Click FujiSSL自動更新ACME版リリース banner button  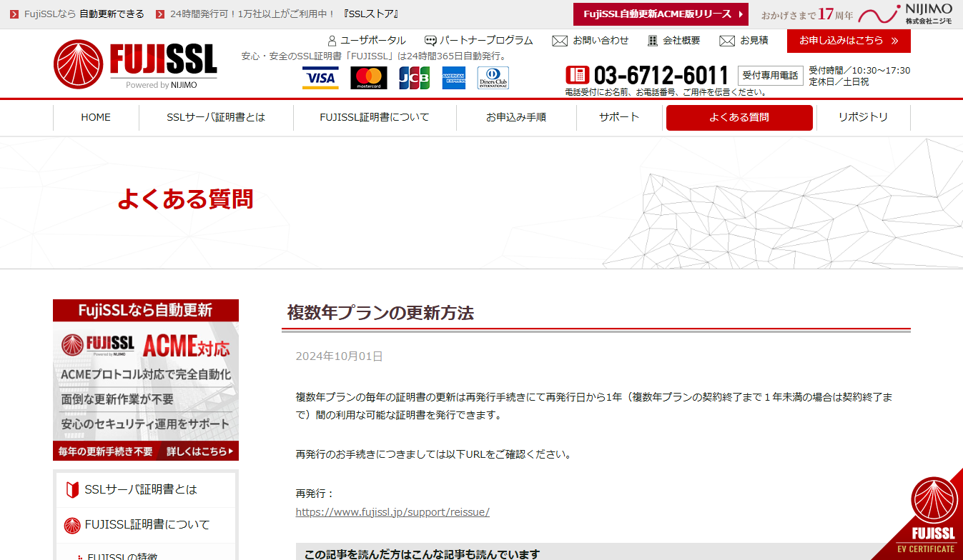661,14
